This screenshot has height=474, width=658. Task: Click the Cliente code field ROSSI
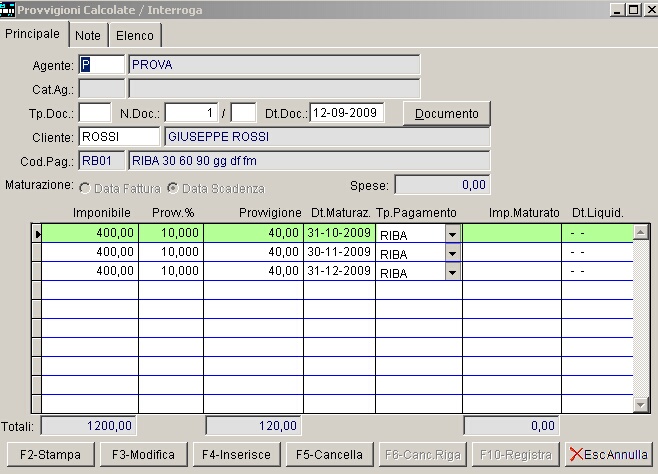tap(119, 137)
